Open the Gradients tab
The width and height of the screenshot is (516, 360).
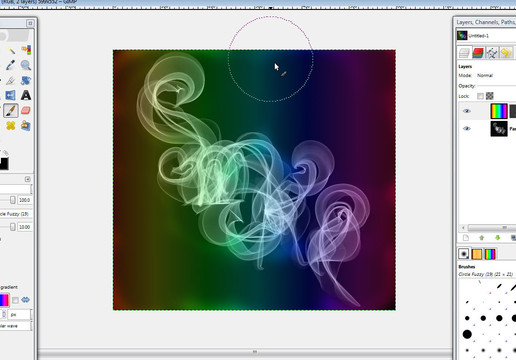[x=490, y=254]
